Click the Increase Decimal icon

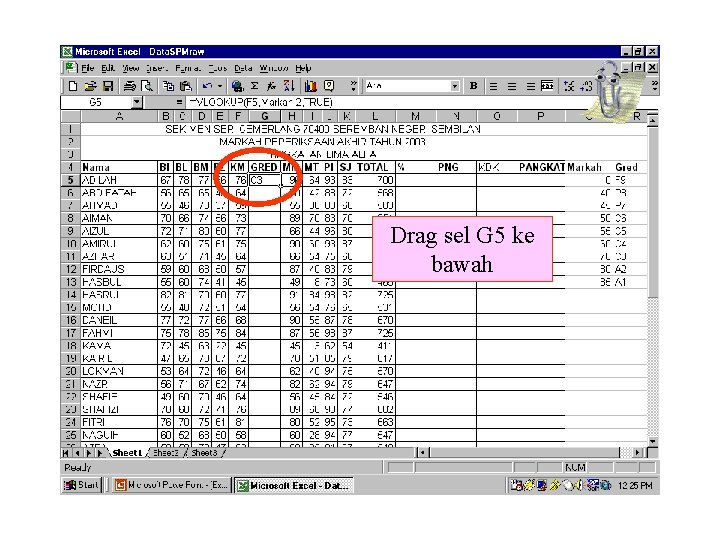click(569, 86)
